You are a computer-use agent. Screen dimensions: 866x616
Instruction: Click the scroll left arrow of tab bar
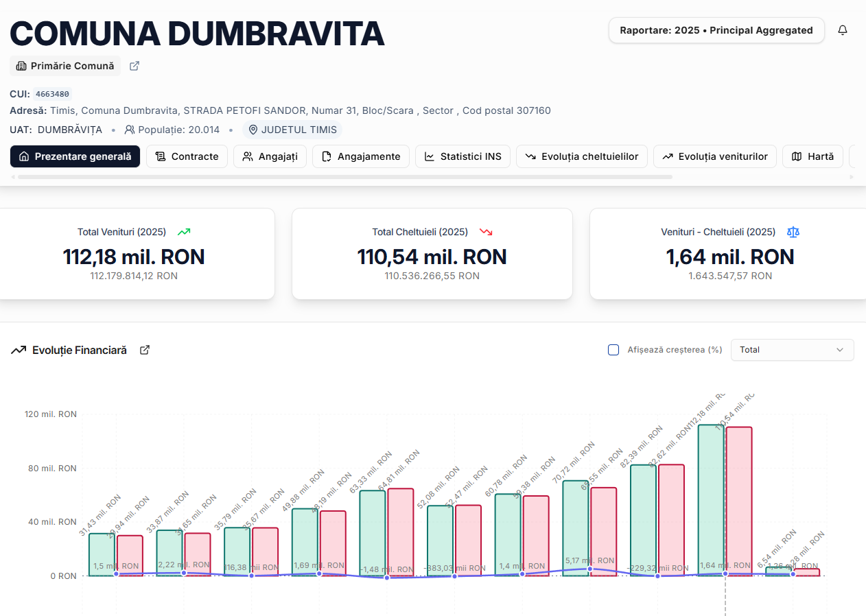[x=13, y=177]
